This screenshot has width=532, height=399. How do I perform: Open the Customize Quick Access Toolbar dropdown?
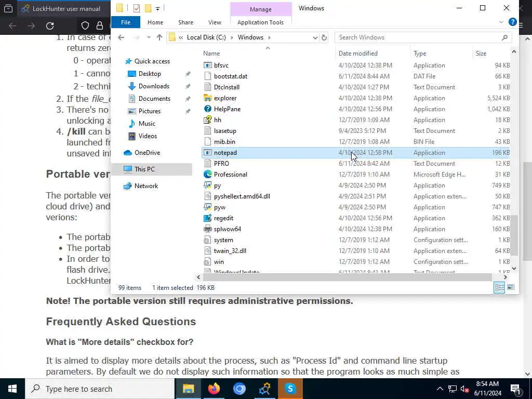click(x=158, y=8)
